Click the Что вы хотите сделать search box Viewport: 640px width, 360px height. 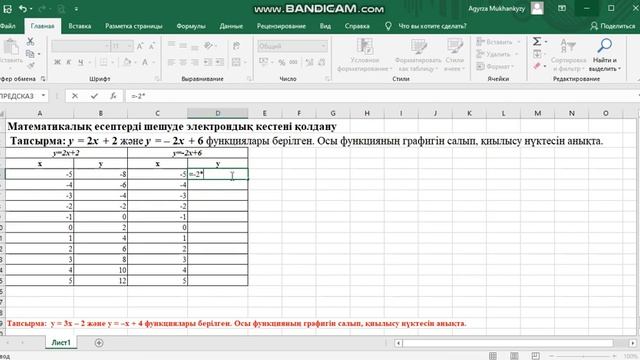[432, 26]
